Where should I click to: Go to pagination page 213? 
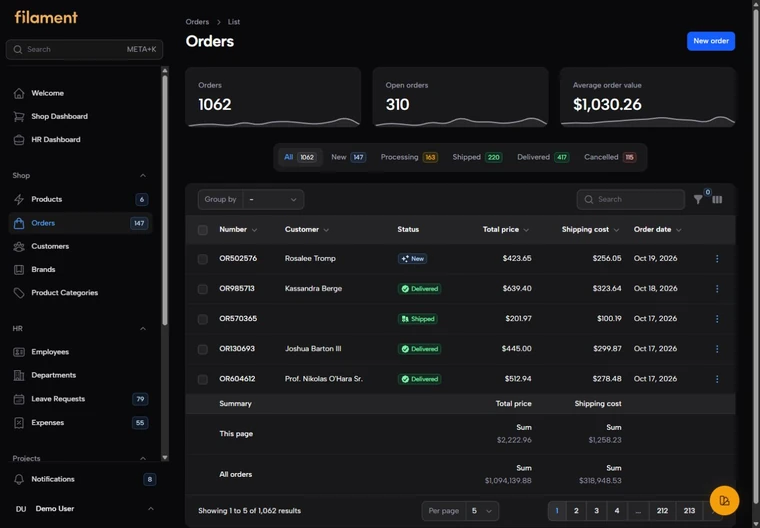click(x=689, y=511)
